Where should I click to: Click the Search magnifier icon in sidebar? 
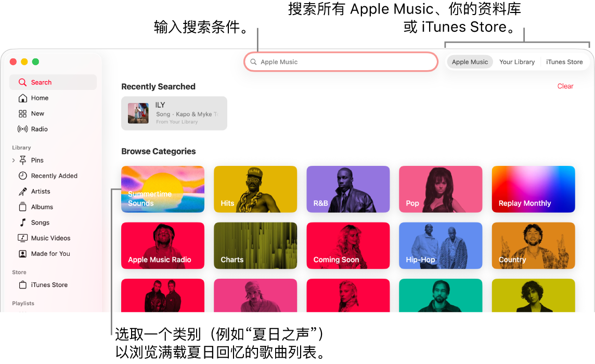pyautogui.click(x=22, y=82)
